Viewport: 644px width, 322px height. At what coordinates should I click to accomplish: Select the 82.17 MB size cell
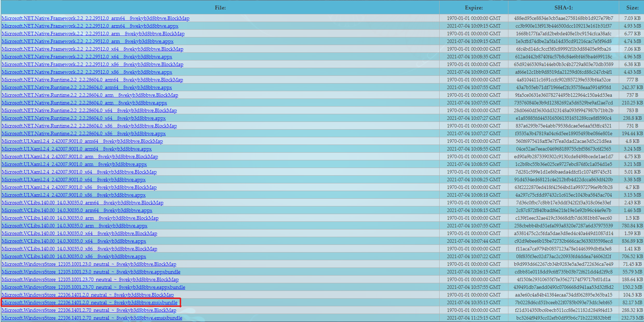[632, 302]
